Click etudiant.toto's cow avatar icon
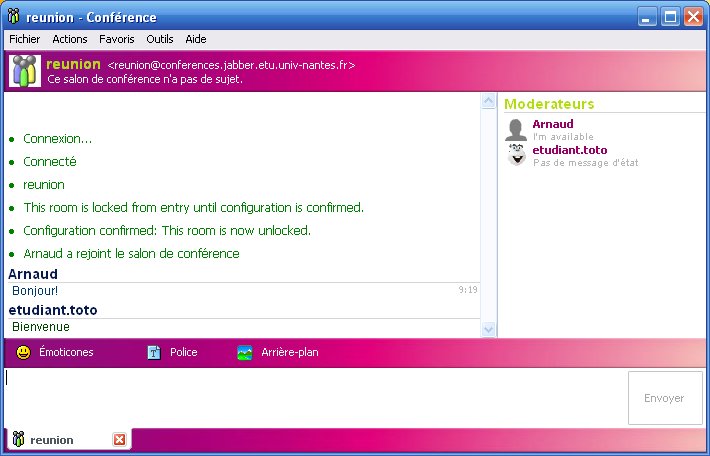 (516, 155)
